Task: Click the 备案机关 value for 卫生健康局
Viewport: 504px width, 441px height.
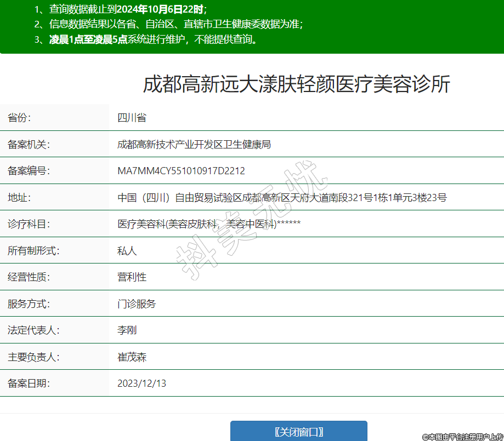Action: [194, 145]
